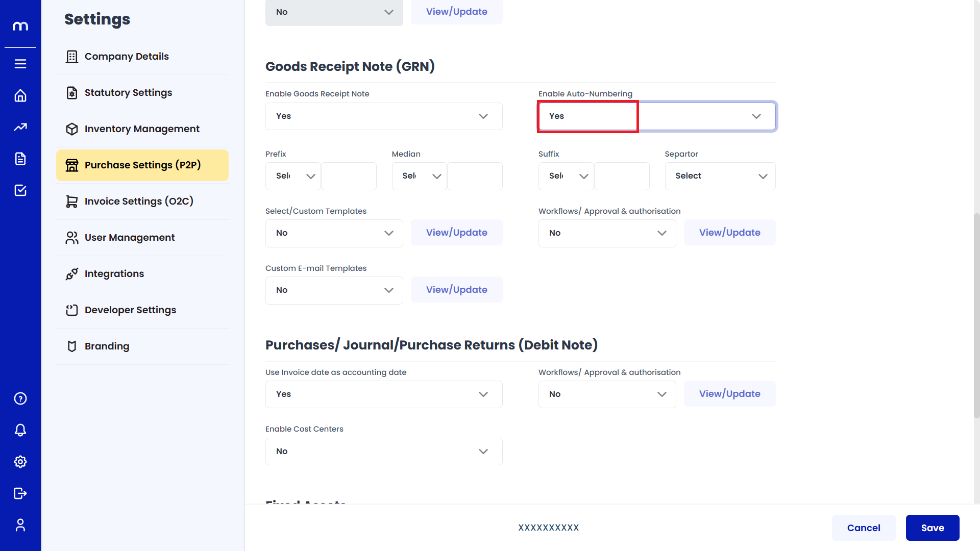The height and width of the screenshot is (551, 980).
Task: Click View/Update next to Custom E-mail Templates
Action: pos(456,290)
